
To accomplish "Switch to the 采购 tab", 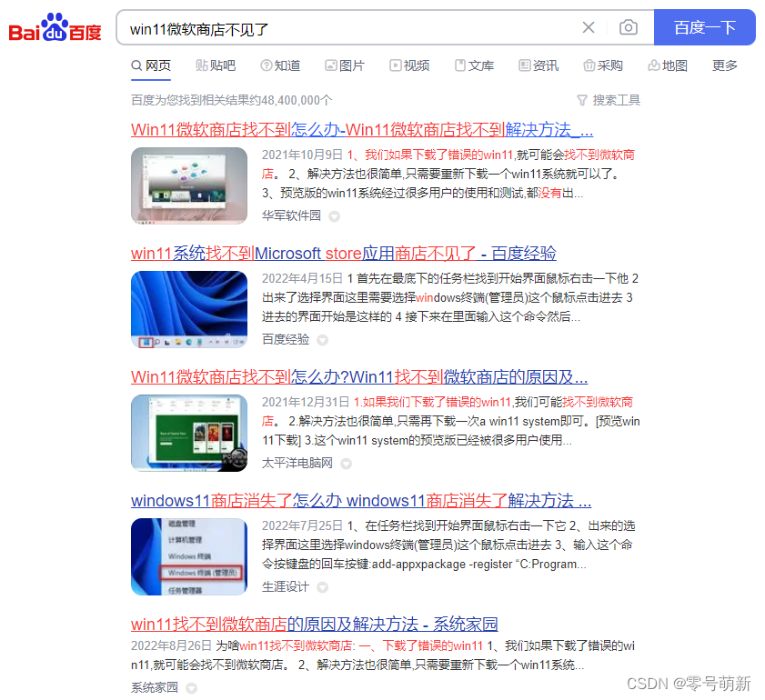I will (603, 65).
